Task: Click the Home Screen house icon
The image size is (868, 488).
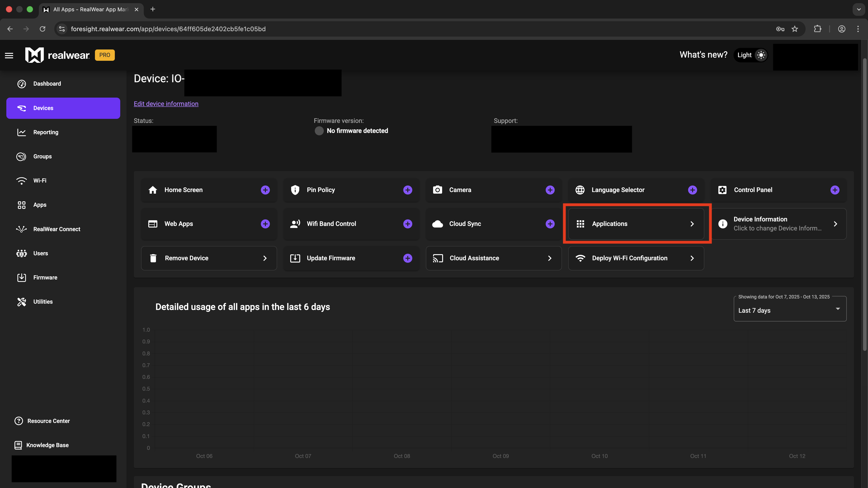Action: coord(153,190)
